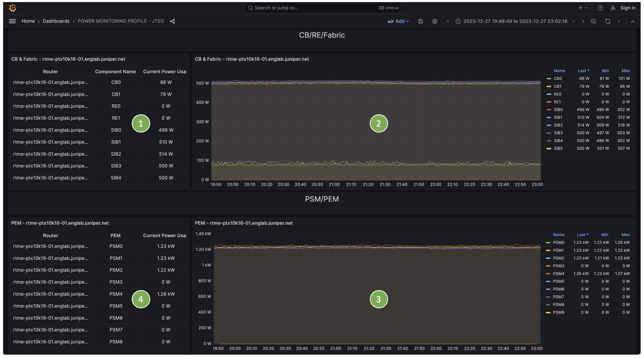This screenshot has width=644, height=358.
Task: Open the Dashboards breadcrumb link
Action: click(x=56, y=21)
